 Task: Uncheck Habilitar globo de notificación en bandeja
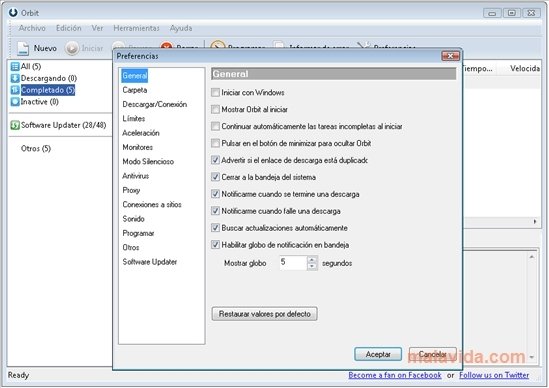pos(215,244)
